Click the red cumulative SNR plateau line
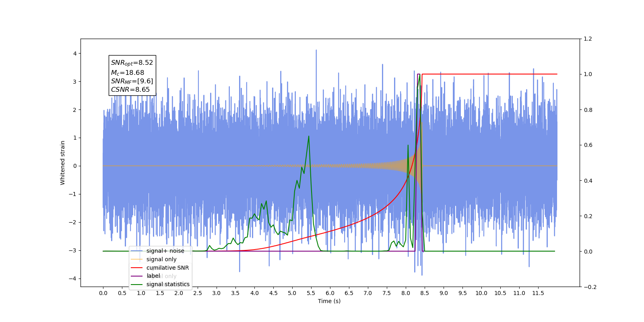 click(489, 74)
